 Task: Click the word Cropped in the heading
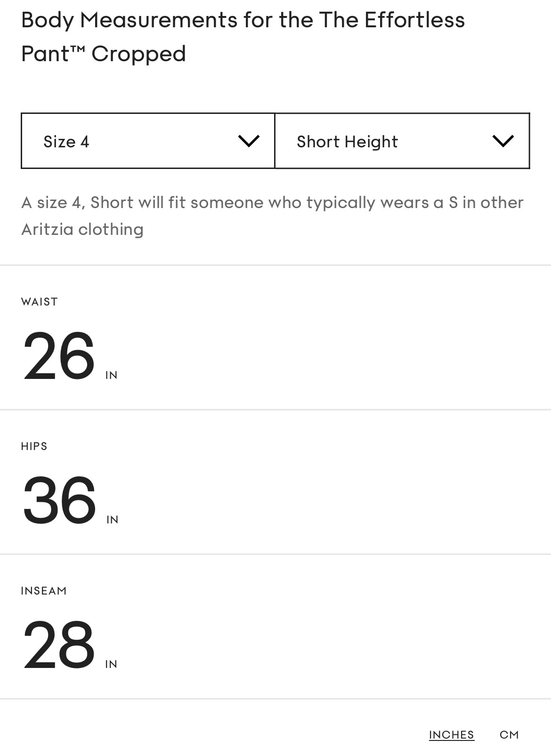[x=138, y=54]
